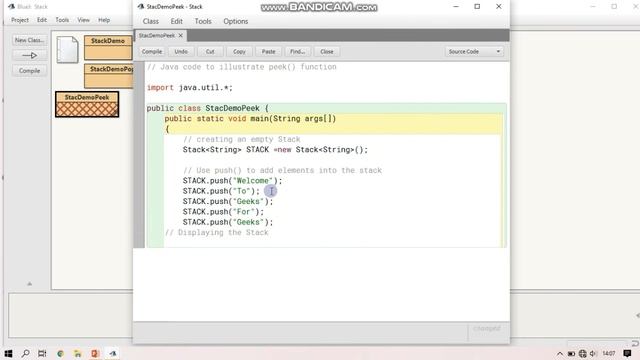Screen dimensions: 640x360
Task: Open Help menu in BlueJ main window
Action: point(104,20)
